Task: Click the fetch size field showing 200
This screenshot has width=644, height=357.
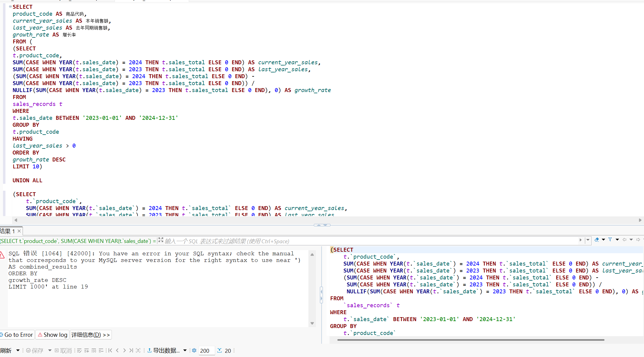Action: click(207, 351)
